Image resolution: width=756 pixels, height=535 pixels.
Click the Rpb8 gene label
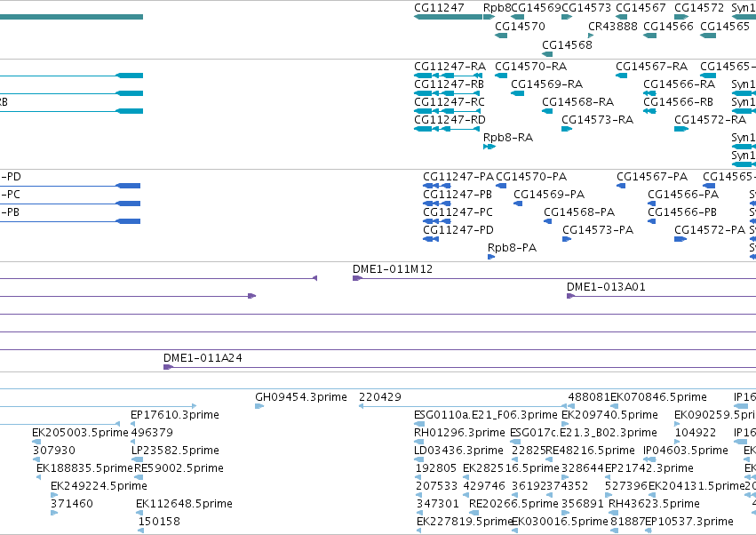click(497, 8)
